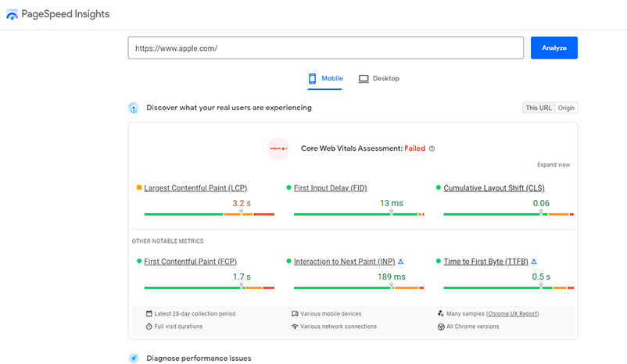Screen dimensions: 627x364
Task: Open the Cumulative Layout Shift (CLS) link
Action: pyautogui.click(x=494, y=188)
